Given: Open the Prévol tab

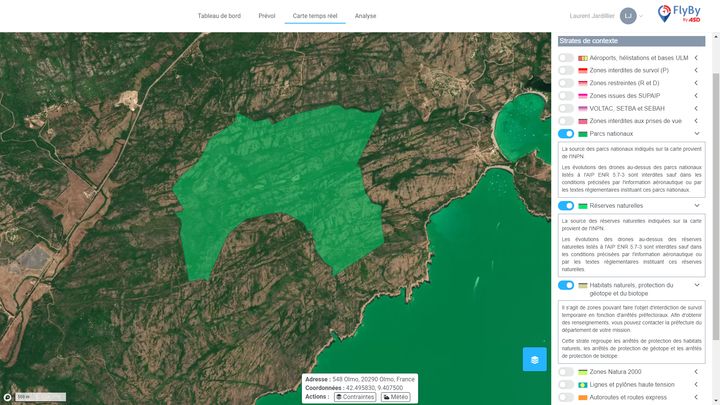Looking at the screenshot, I should tap(267, 16).
